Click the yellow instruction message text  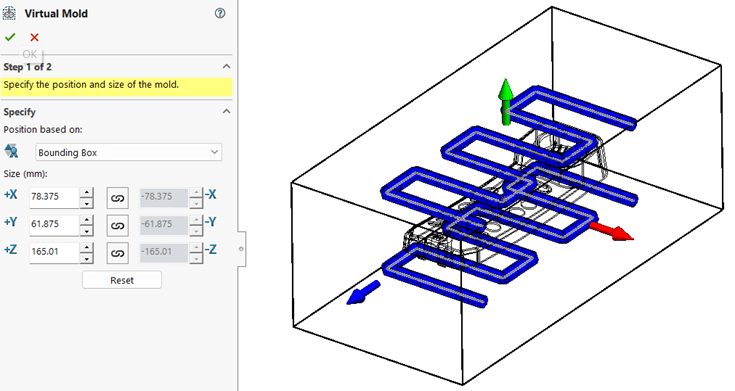coord(91,85)
